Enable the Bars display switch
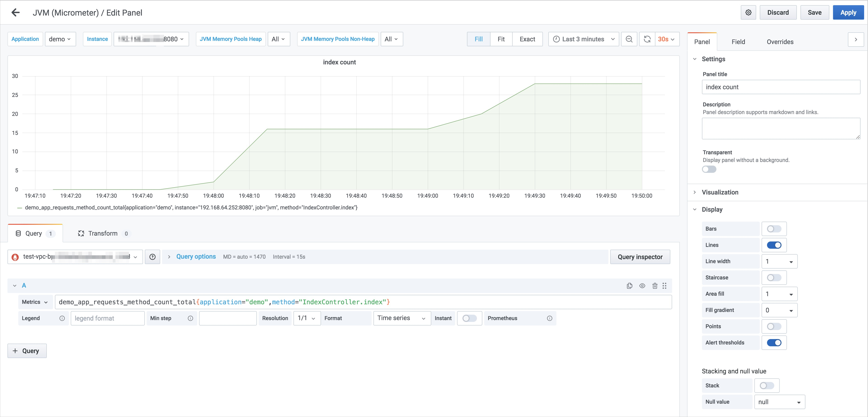Screen dimensions: 868x417 coord(774,229)
